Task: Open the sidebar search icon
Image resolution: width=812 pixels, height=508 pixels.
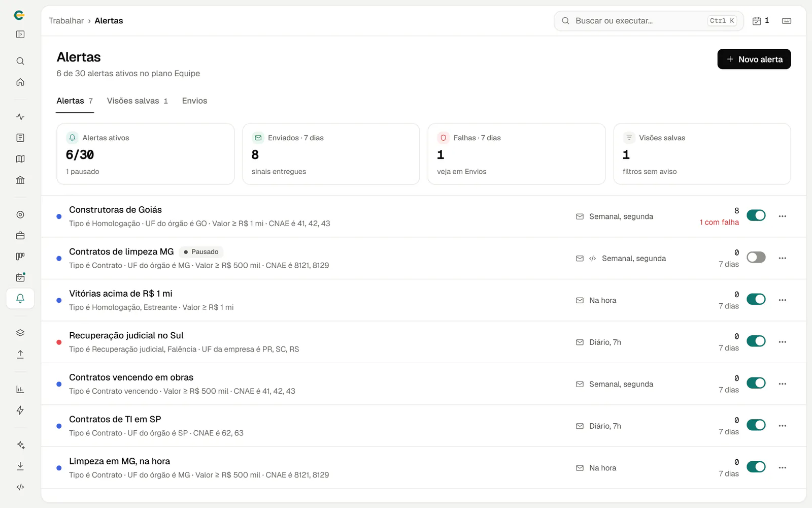Action: point(20,61)
